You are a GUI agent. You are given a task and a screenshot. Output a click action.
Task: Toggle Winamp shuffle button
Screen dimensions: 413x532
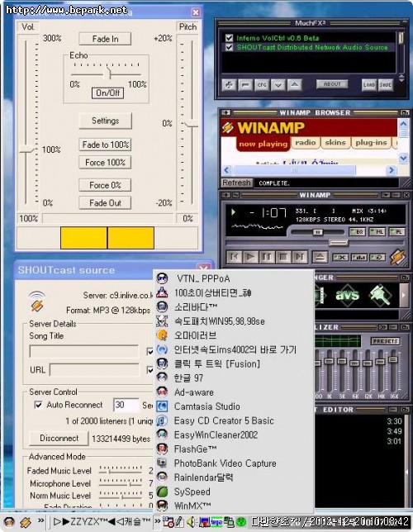pyautogui.click(x=340, y=258)
